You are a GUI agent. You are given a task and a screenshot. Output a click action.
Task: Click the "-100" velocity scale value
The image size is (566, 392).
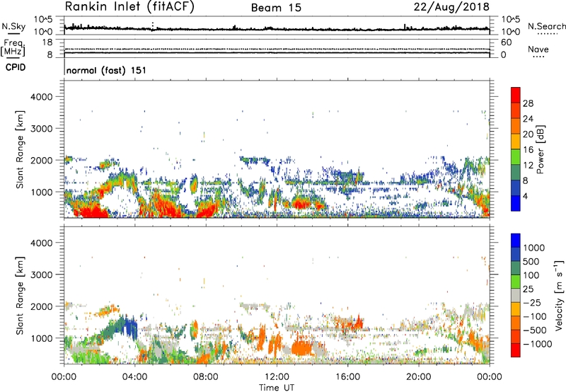click(x=534, y=316)
